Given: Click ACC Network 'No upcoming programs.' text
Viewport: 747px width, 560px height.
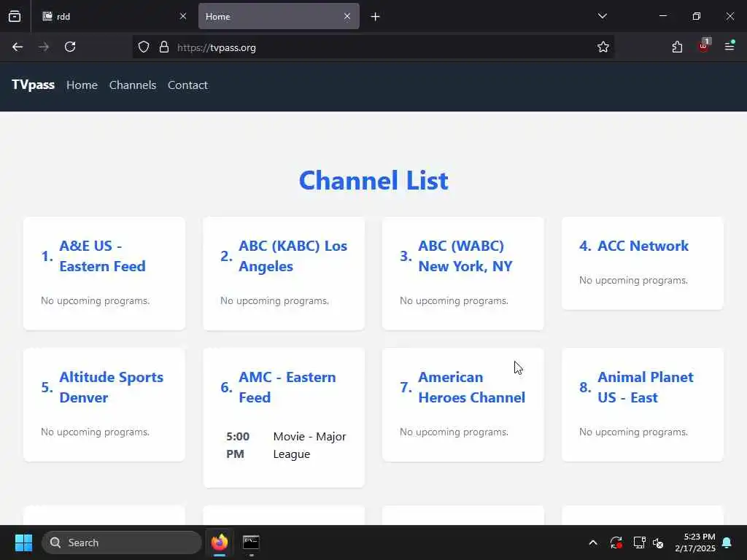Looking at the screenshot, I should click(x=634, y=280).
